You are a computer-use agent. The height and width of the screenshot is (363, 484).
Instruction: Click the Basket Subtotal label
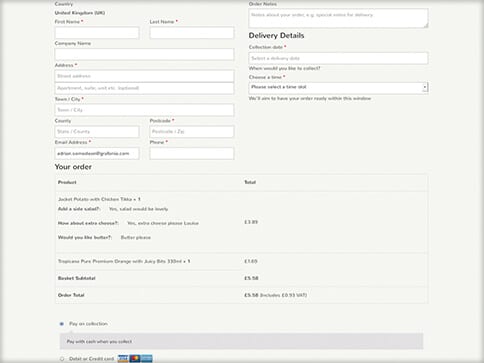coord(77,278)
